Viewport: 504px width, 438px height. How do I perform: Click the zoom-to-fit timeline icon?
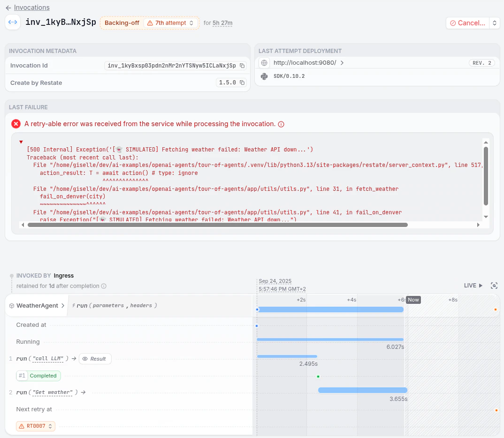click(x=494, y=286)
